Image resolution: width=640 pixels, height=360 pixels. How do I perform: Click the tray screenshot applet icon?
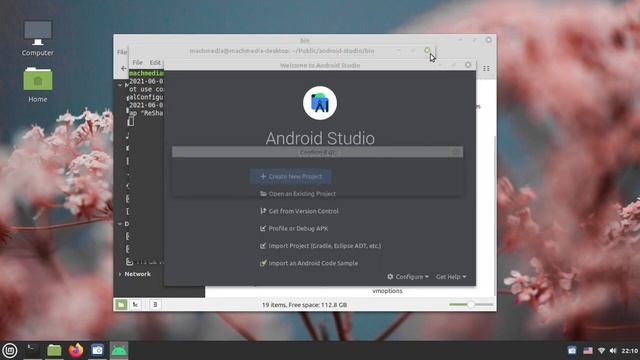coord(572,350)
